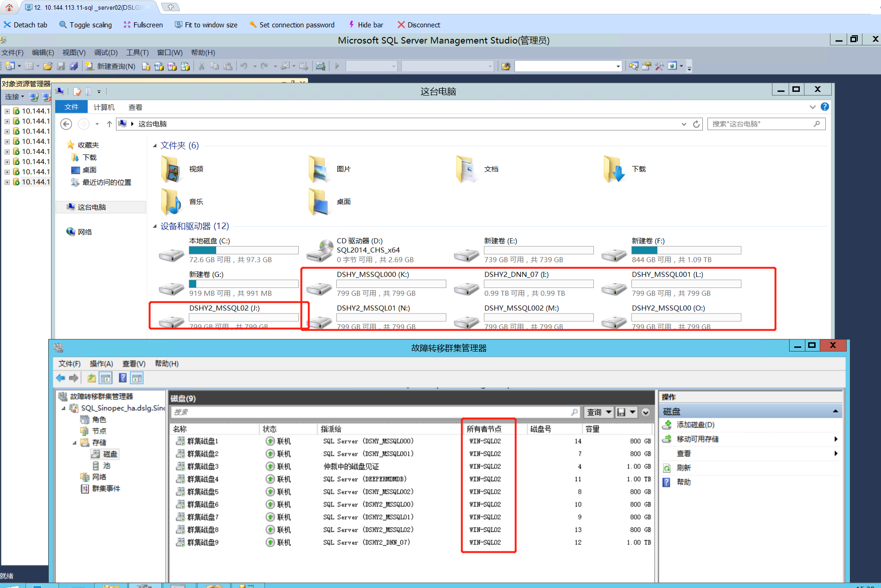Open 查询 dropdown in disk list
The image size is (881, 588).
click(x=599, y=412)
